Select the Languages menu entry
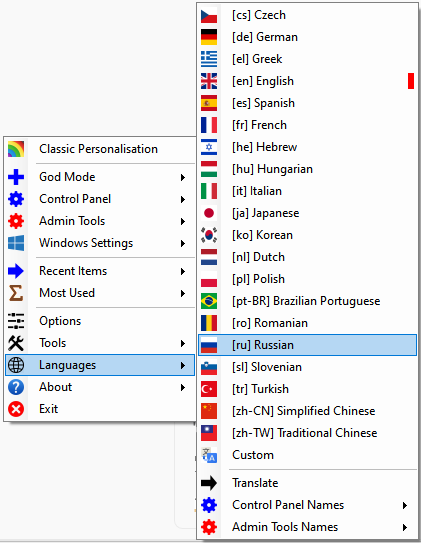The height and width of the screenshot is (543, 421). tap(100, 365)
